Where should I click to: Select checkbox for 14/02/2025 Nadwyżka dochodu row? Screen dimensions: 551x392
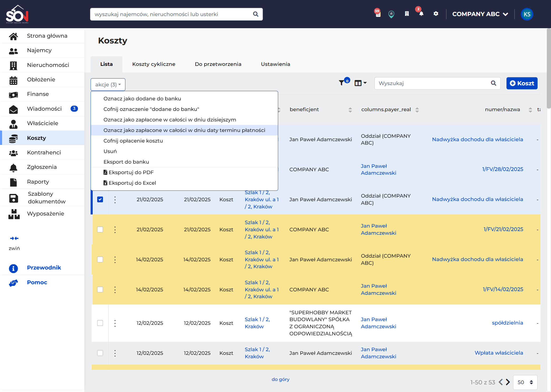click(x=100, y=259)
